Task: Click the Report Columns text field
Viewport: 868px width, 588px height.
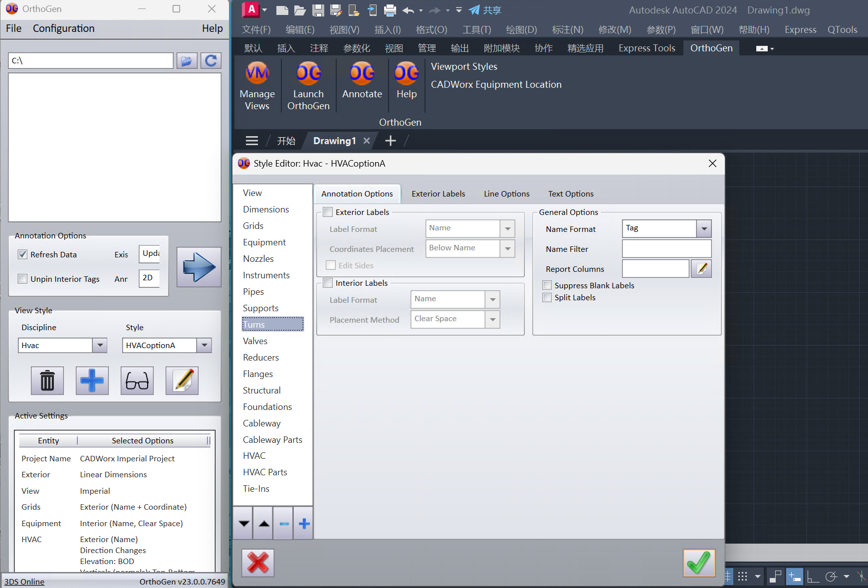Action: (655, 268)
